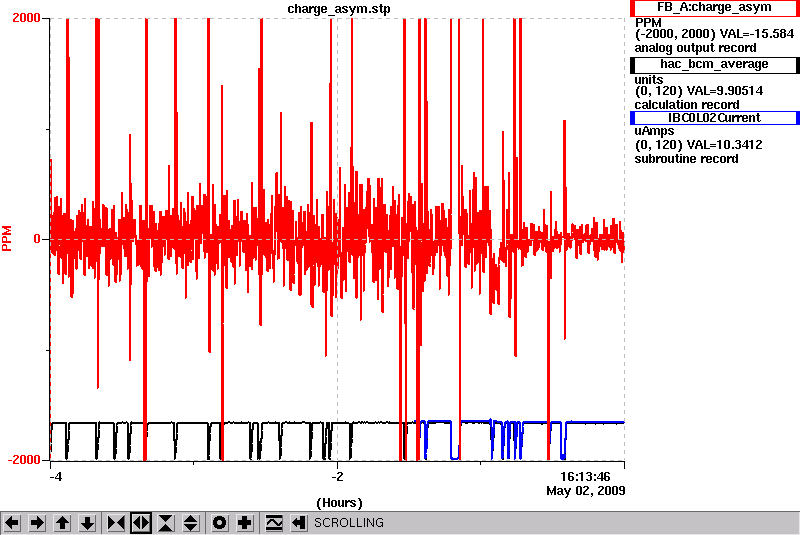Pan the plot right with right arrow
Image resolution: width=800 pixels, height=535 pixels.
click(x=37, y=523)
